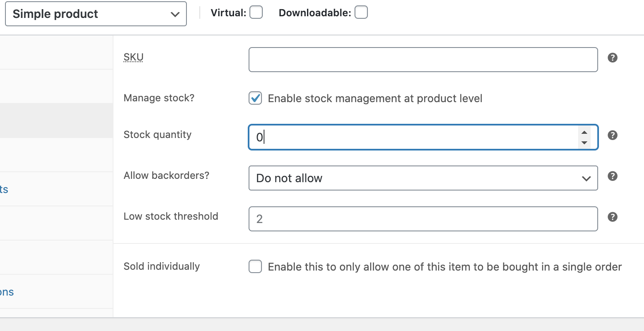Enable the Virtual product checkbox
The width and height of the screenshot is (644, 331).
[256, 13]
